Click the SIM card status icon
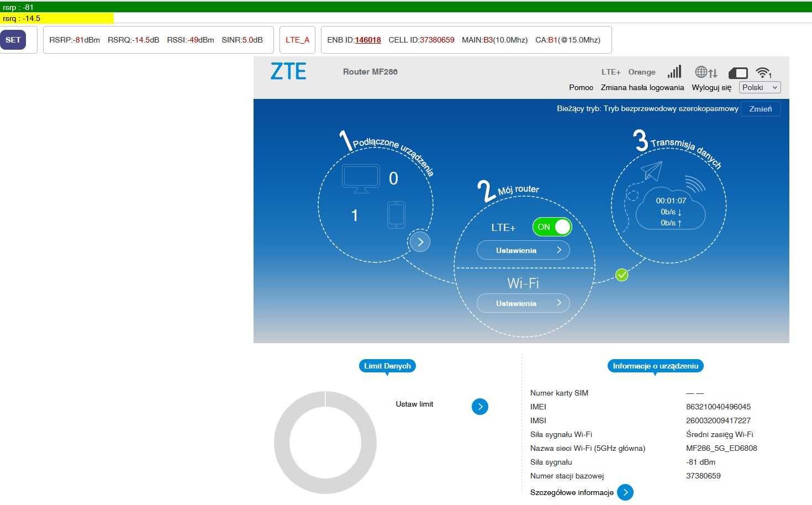The image size is (812, 505). pyautogui.click(x=738, y=73)
